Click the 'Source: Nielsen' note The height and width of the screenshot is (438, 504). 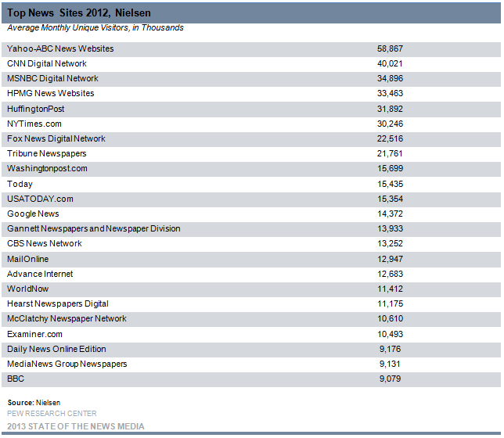pyautogui.click(x=34, y=403)
